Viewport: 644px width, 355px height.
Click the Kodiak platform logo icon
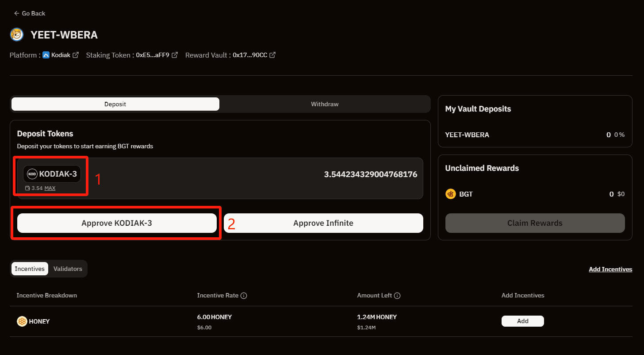pyautogui.click(x=46, y=55)
